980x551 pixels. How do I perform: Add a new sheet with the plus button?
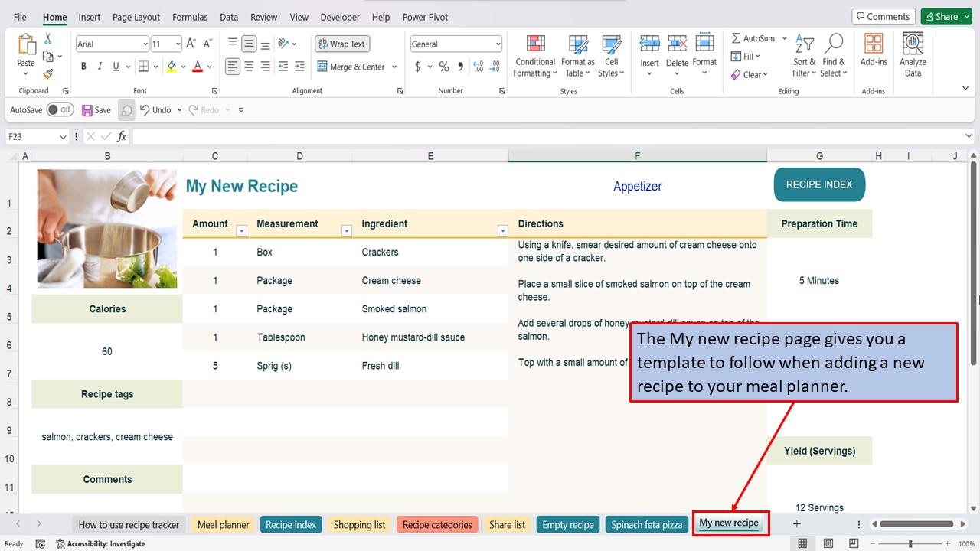(797, 524)
